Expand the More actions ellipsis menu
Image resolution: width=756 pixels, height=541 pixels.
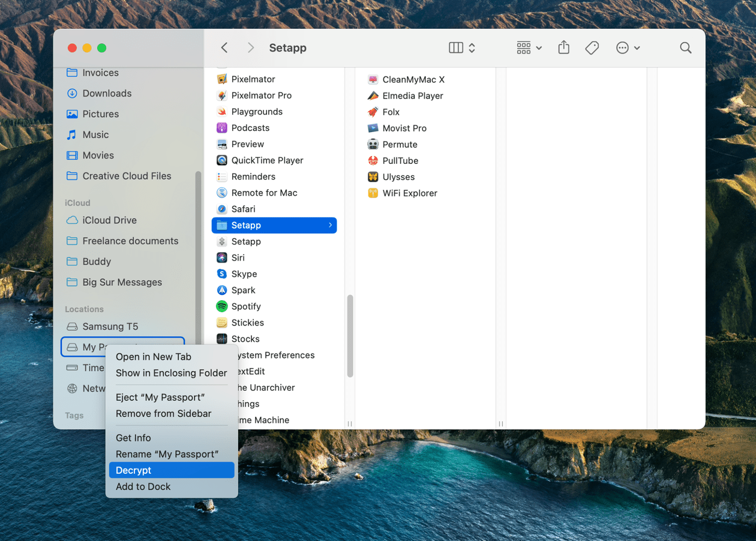pos(628,48)
